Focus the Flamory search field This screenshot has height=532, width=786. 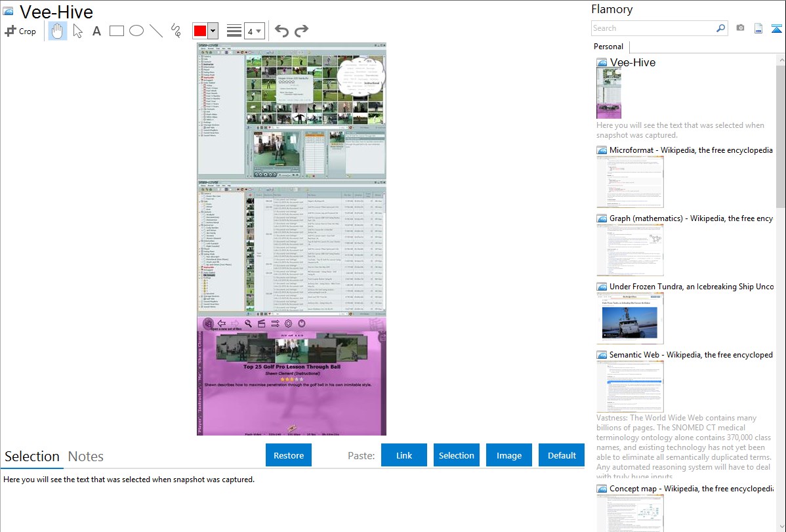[x=653, y=28]
